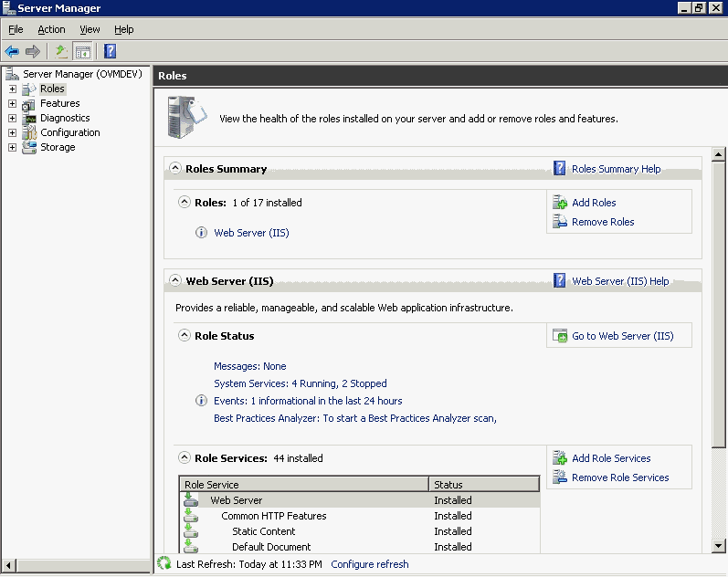Click the Add Roles link
The image size is (728, 577).
594,203
